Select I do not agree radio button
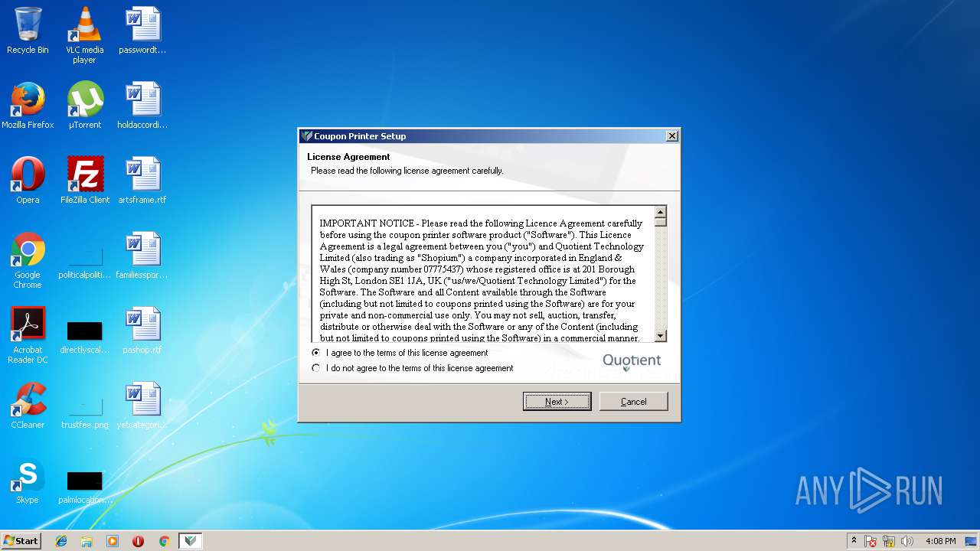This screenshot has height=551, width=980. (316, 368)
